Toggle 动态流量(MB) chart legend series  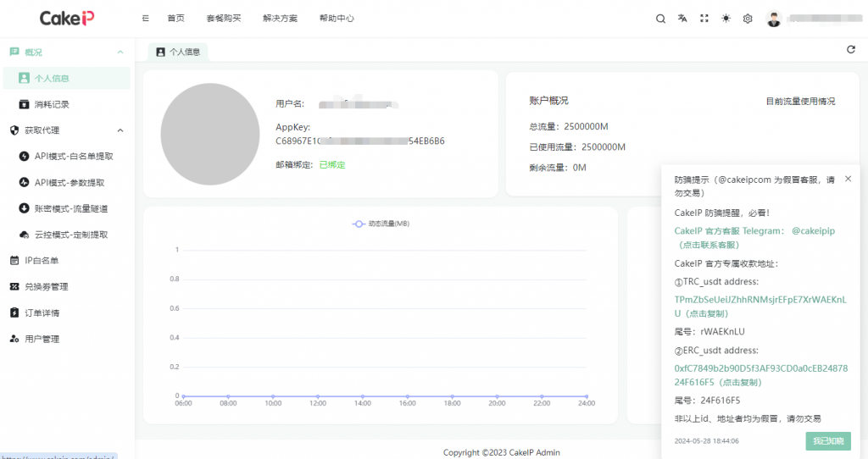click(381, 224)
